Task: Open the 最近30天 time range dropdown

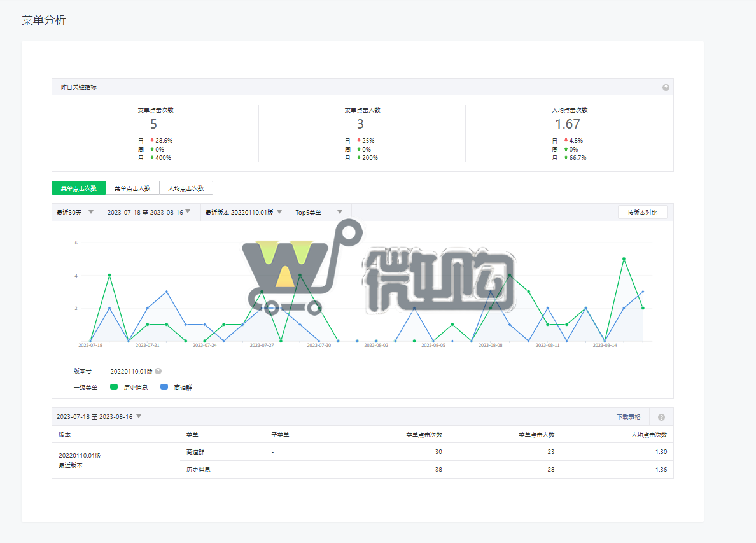Action: [x=76, y=212]
